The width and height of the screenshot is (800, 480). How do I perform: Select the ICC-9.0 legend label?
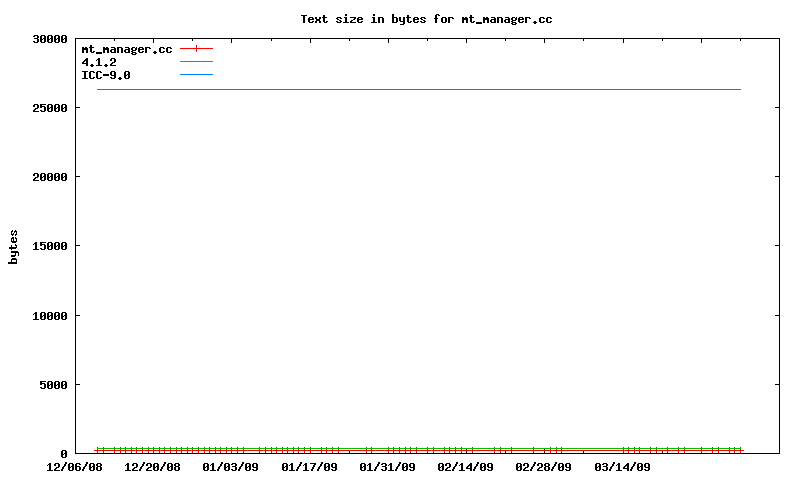click(106, 75)
